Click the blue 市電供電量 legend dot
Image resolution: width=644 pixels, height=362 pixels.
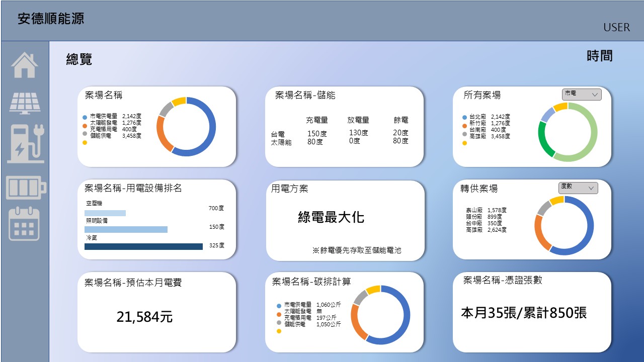85,117
